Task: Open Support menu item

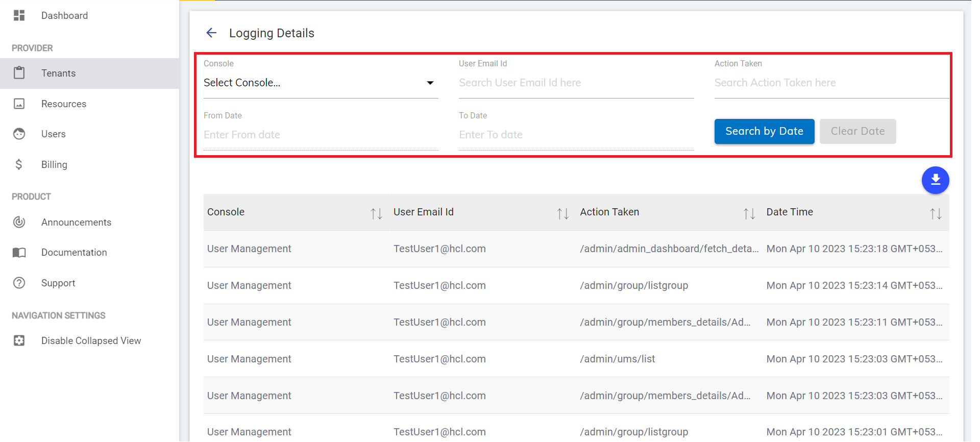Action: pyautogui.click(x=89, y=283)
